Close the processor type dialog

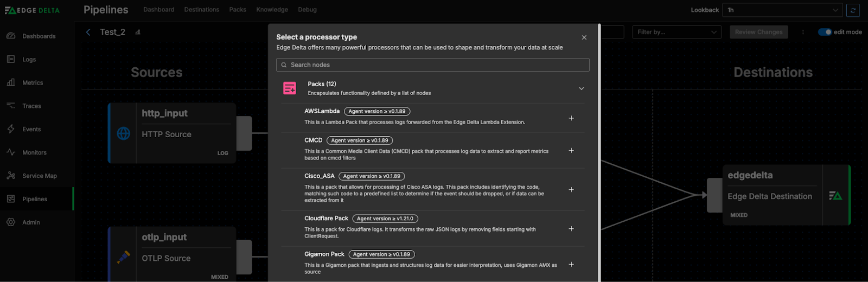pos(584,37)
